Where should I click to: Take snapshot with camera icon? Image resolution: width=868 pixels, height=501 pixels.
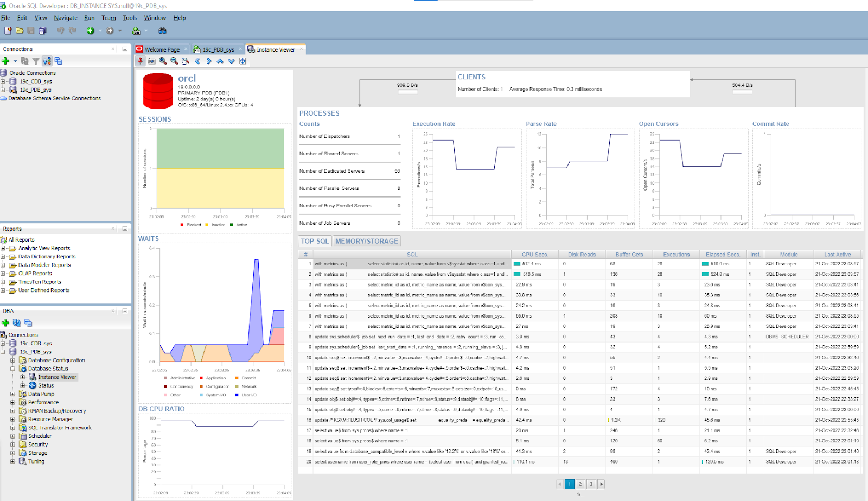pos(151,61)
